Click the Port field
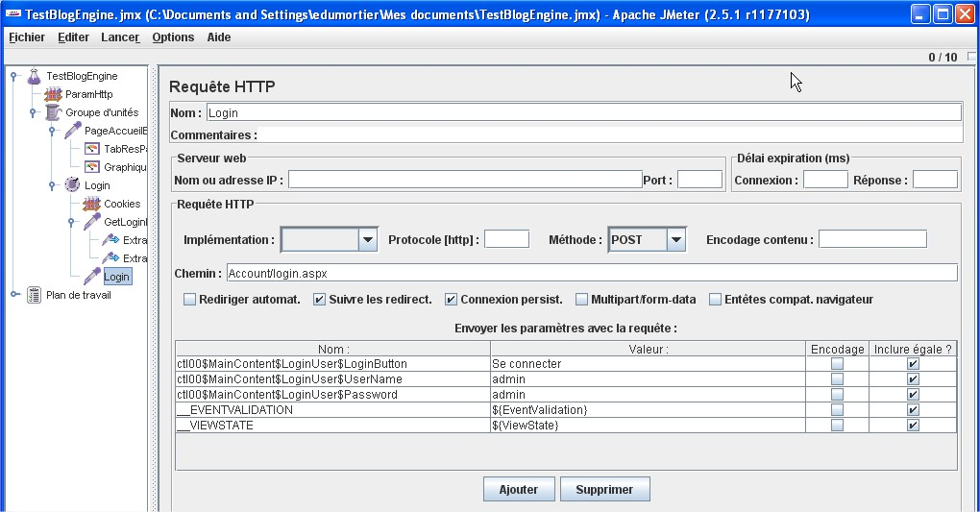Screen dimensions: 980x512 pos(699,180)
